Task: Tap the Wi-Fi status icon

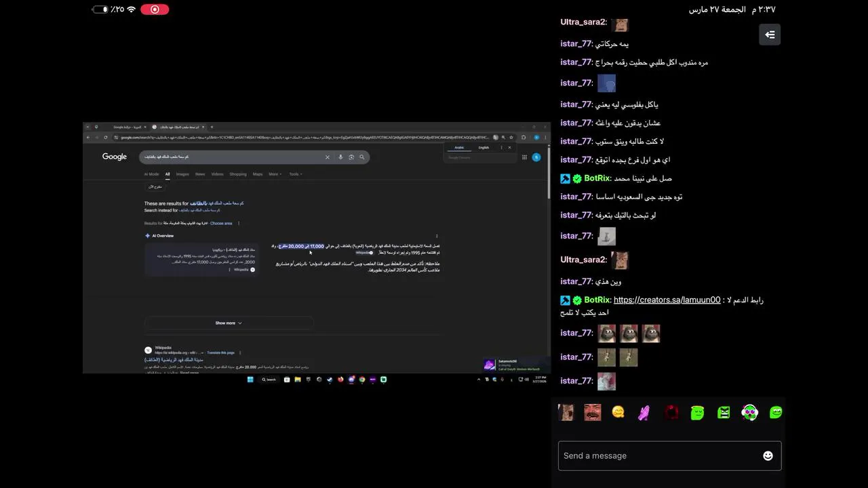Action: click(131, 9)
